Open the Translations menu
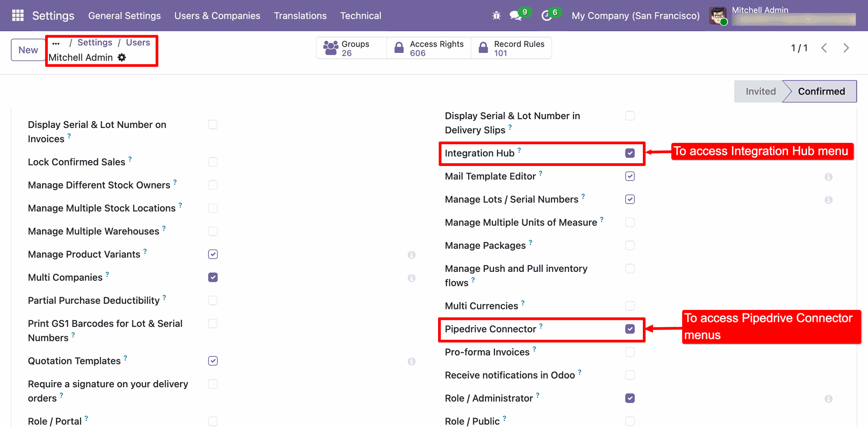The height and width of the screenshot is (427, 868). coord(300,16)
